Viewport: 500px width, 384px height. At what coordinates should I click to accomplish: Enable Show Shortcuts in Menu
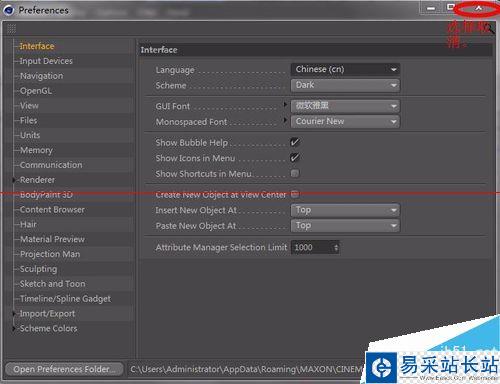pyautogui.click(x=295, y=173)
